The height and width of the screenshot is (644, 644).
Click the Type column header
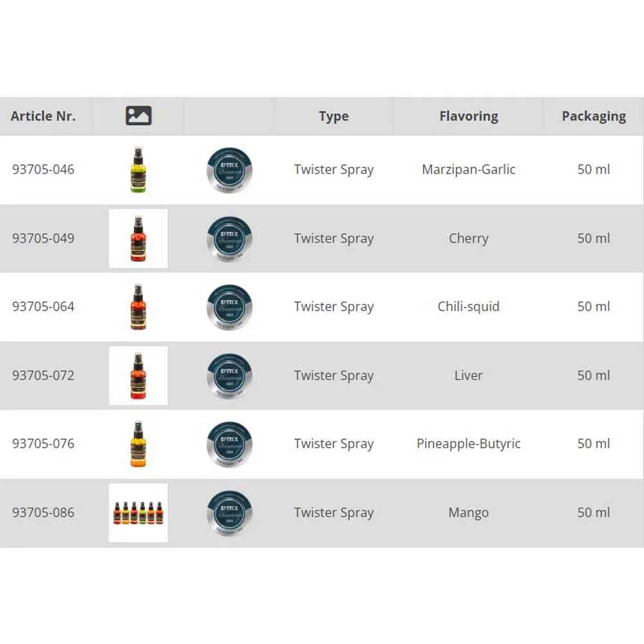[x=334, y=117]
